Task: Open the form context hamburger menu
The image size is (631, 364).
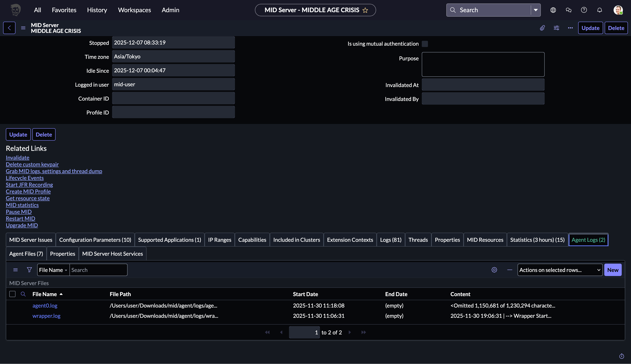Action: point(23,28)
